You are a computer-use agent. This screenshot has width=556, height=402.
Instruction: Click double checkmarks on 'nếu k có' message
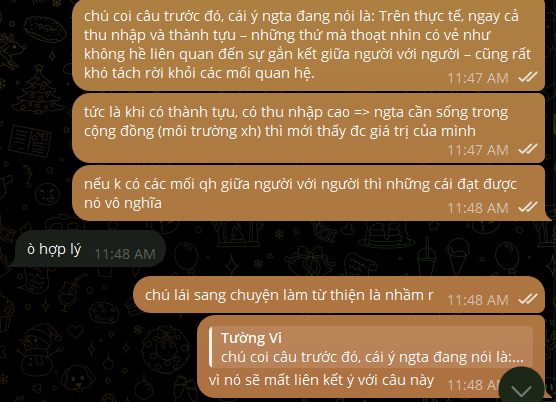[x=528, y=207]
